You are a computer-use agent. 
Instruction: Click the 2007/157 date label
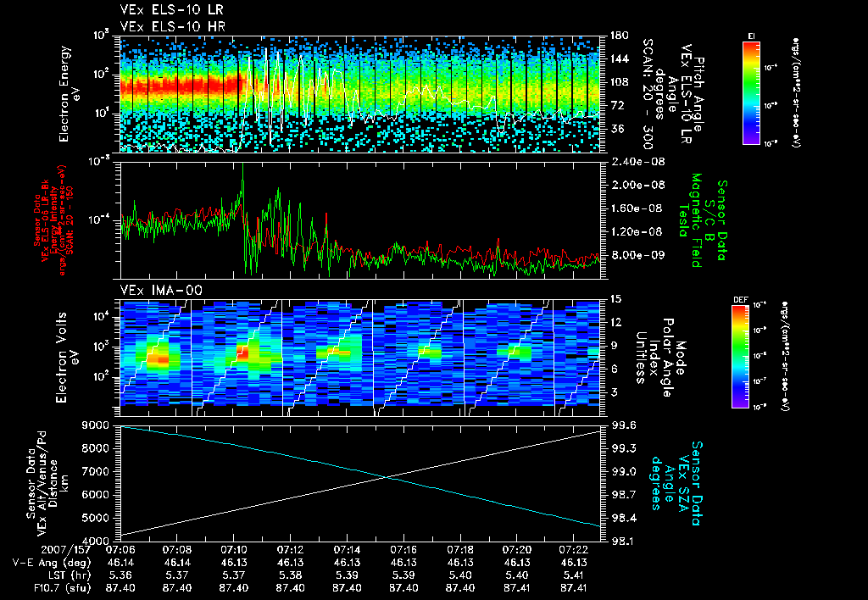66,550
